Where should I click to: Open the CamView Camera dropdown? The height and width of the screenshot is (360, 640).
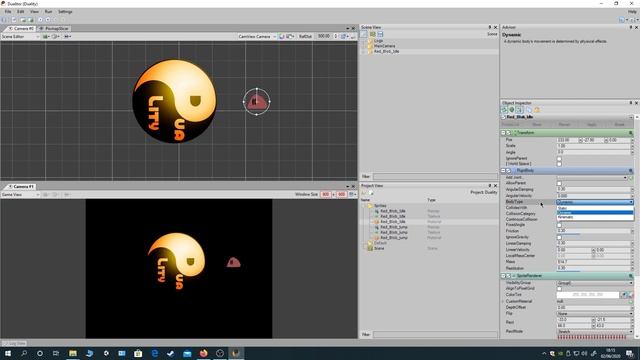pos(257,36)
